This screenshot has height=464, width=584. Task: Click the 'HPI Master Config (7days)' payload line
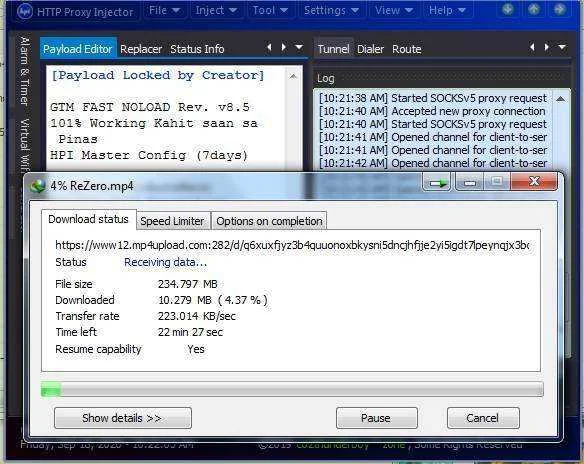pos(149,155)
